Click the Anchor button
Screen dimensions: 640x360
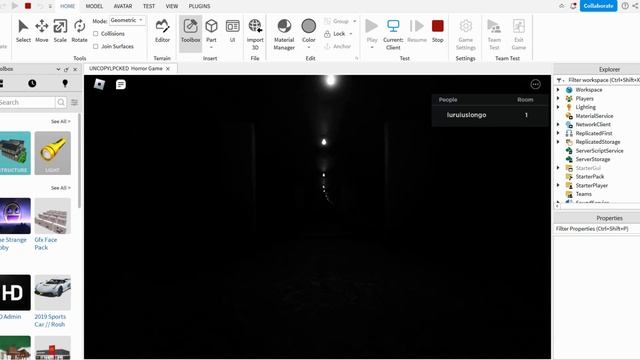[338, 47]
